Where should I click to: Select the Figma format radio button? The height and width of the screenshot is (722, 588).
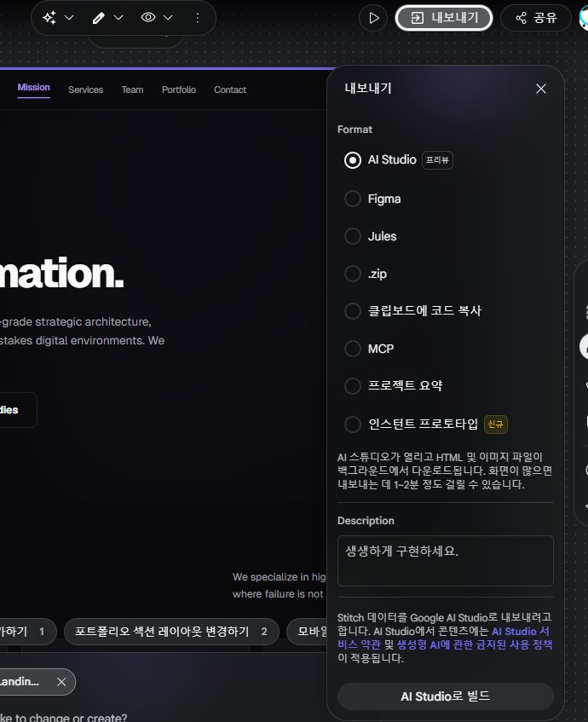(353, 199)
